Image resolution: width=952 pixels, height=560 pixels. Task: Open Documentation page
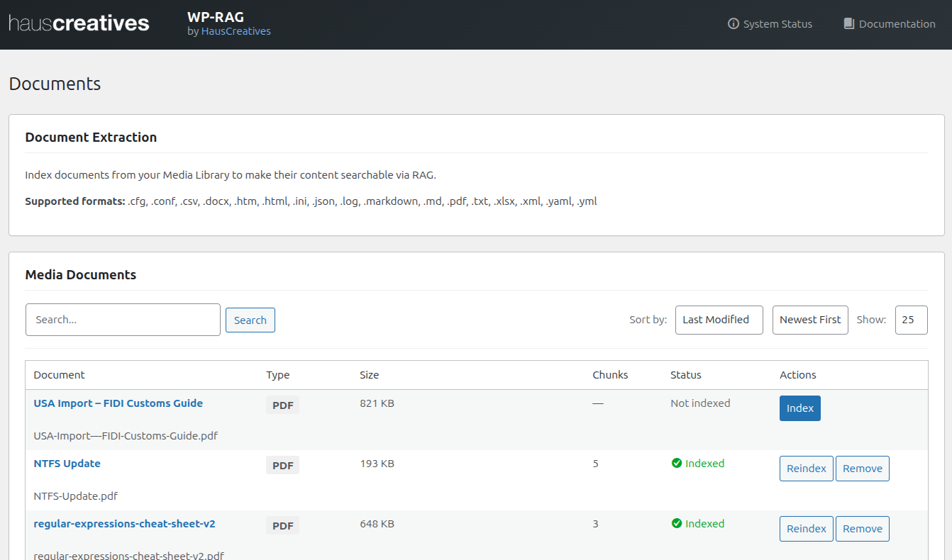point(890,24)
